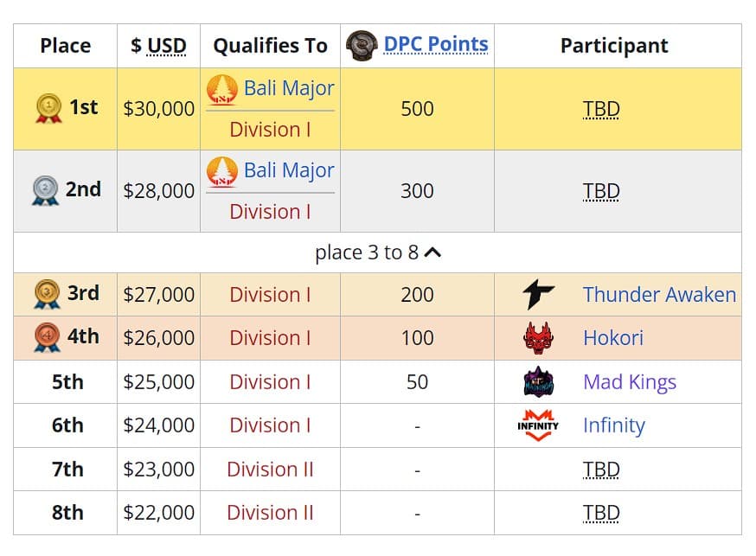This screenshot has height=556, width=756.
Task: Click the Hokori red demon logo
Action: coord(539,338)
